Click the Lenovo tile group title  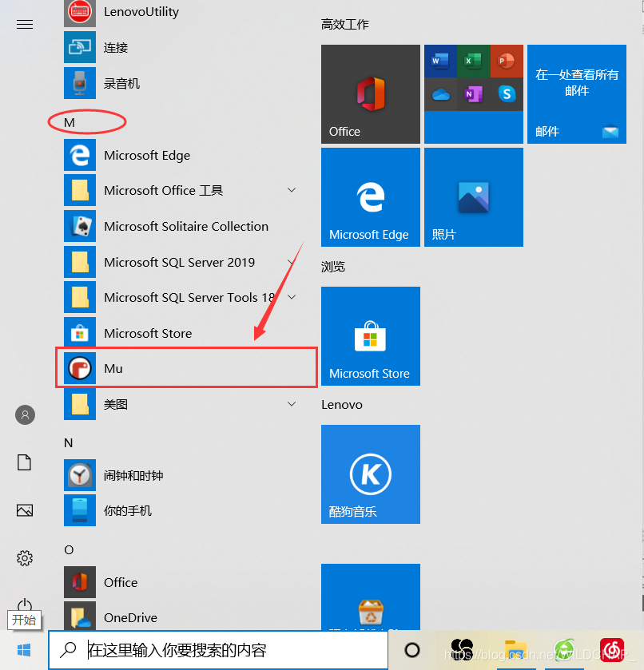[x=342, y=405]
